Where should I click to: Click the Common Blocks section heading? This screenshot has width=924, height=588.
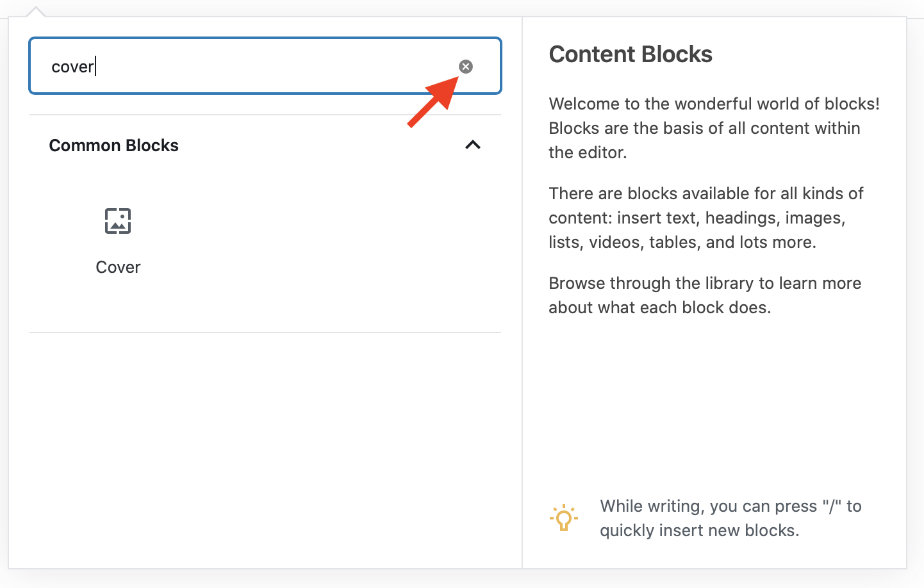(114, 145)
